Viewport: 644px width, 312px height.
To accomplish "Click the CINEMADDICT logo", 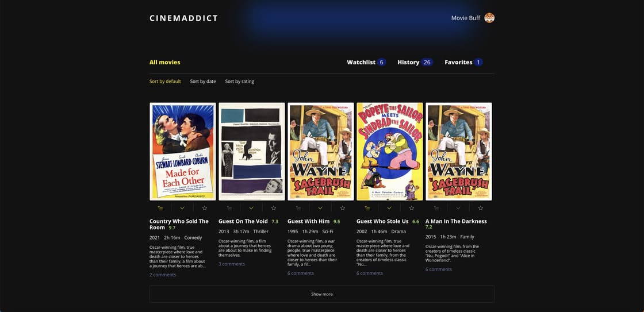I will [x=183, y=18].
